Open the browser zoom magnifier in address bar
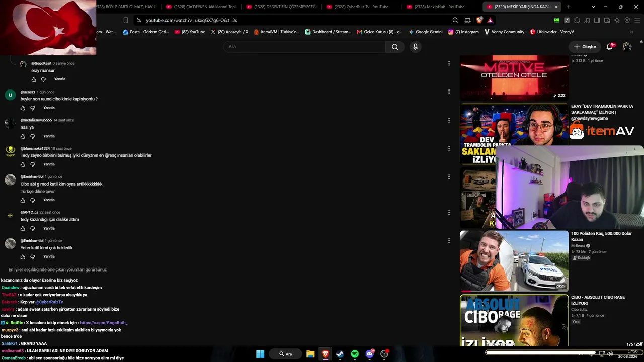The height and width of the screenshot is (362, 644). coord(455,20)
